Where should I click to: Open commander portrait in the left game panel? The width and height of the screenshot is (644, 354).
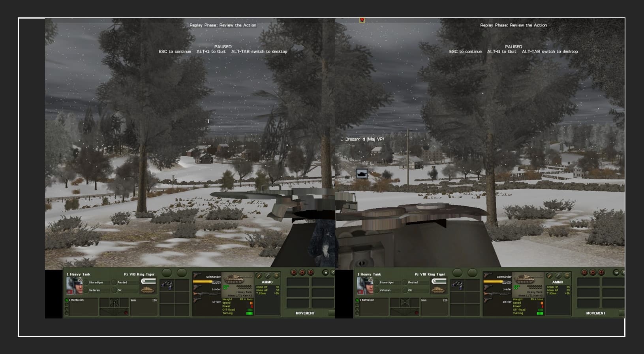click(74, 285)
